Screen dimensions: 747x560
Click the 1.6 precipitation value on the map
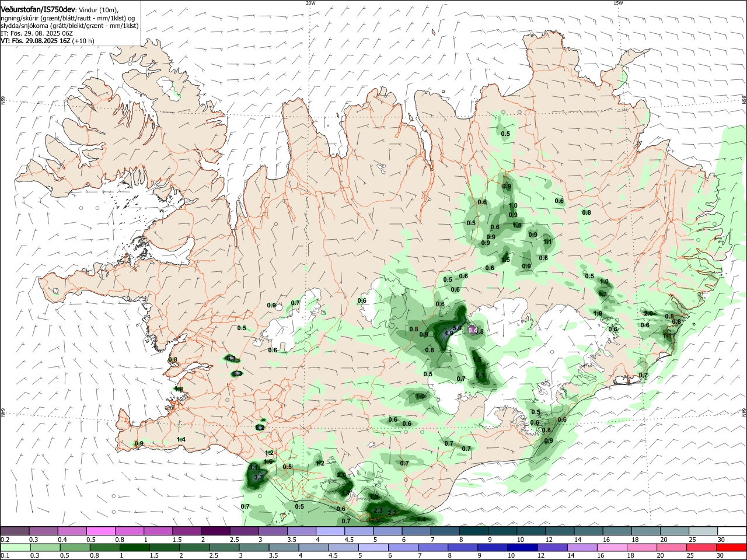tap(268, 461)
